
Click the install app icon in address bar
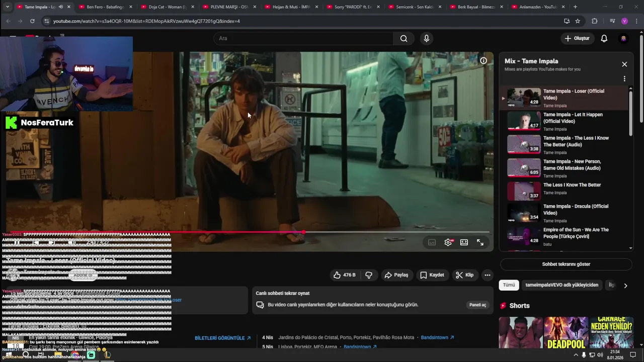pos(567,21)
